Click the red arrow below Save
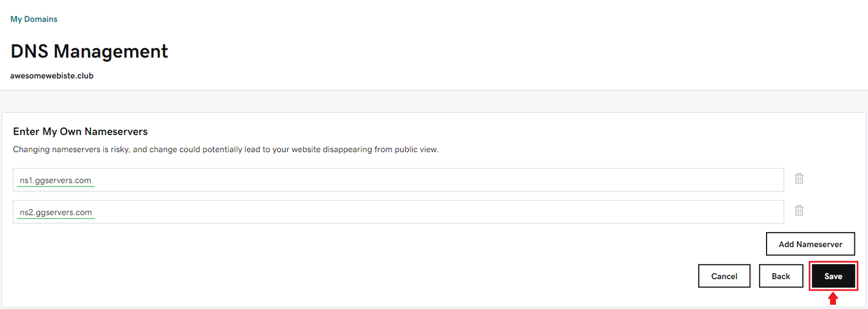 tap(833, 298)
